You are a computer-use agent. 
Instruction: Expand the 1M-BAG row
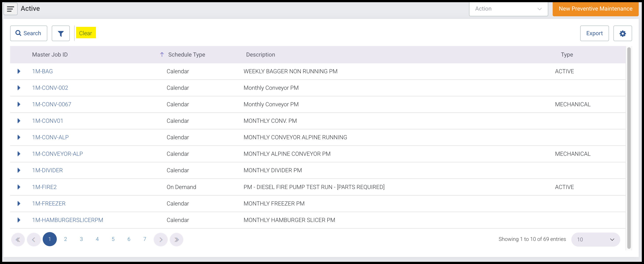tap(19, 71)
